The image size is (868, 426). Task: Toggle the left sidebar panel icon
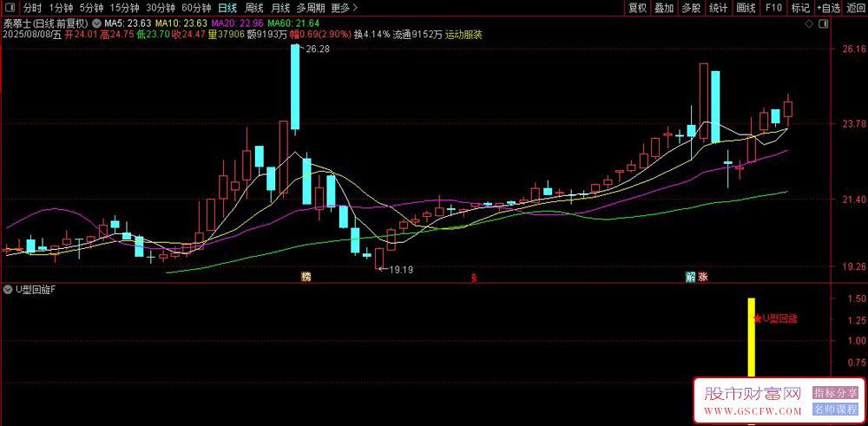10,8
